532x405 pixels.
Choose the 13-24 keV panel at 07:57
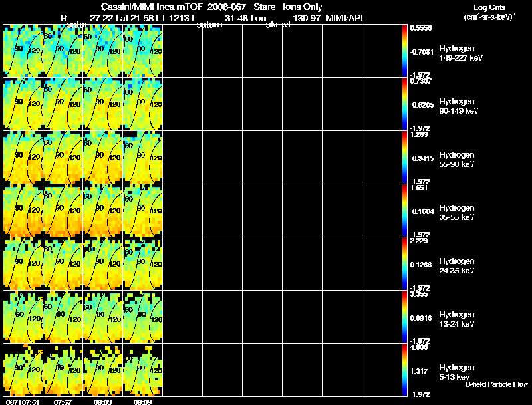tap(63, 317)
